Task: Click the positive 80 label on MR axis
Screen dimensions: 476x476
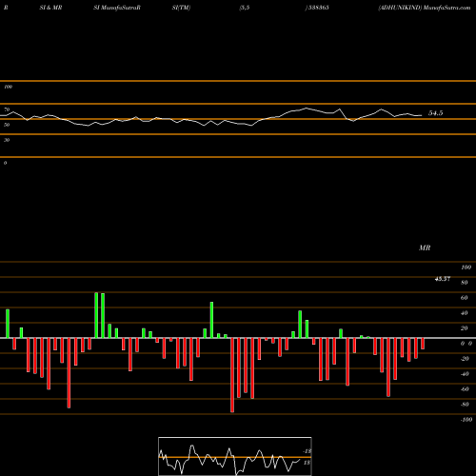Action: coord(465,283)
